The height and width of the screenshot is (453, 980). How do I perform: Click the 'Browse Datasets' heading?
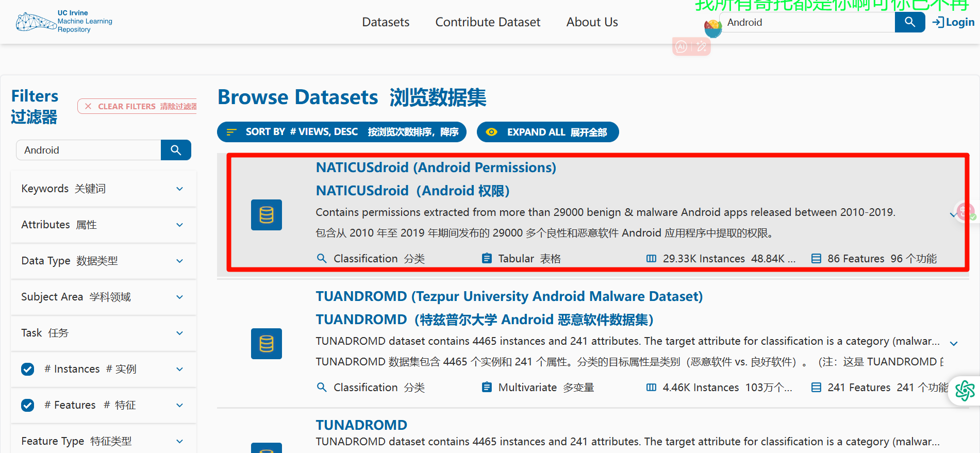point(298,97)
